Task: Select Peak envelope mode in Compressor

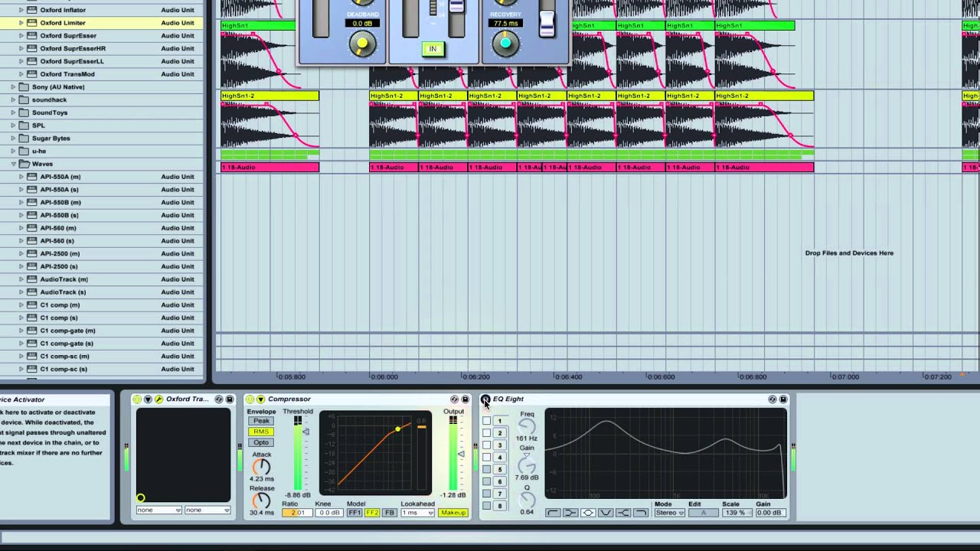Action: [261, 421]
